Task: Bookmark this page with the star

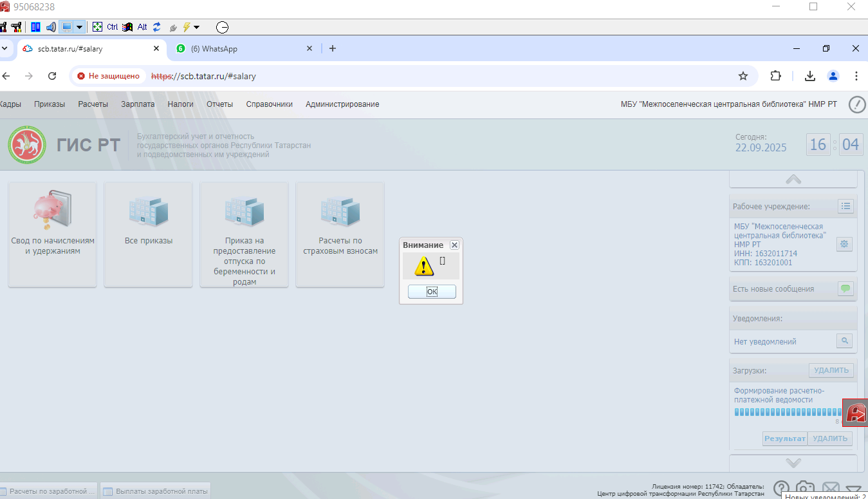Action: 743,76
